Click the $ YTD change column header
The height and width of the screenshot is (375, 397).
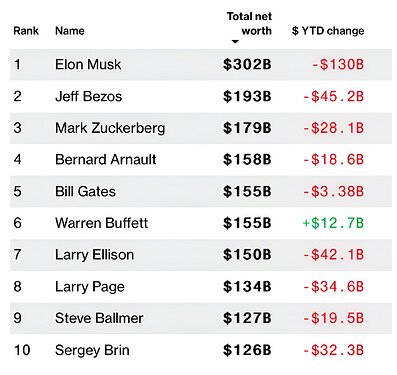pos(328,31)
